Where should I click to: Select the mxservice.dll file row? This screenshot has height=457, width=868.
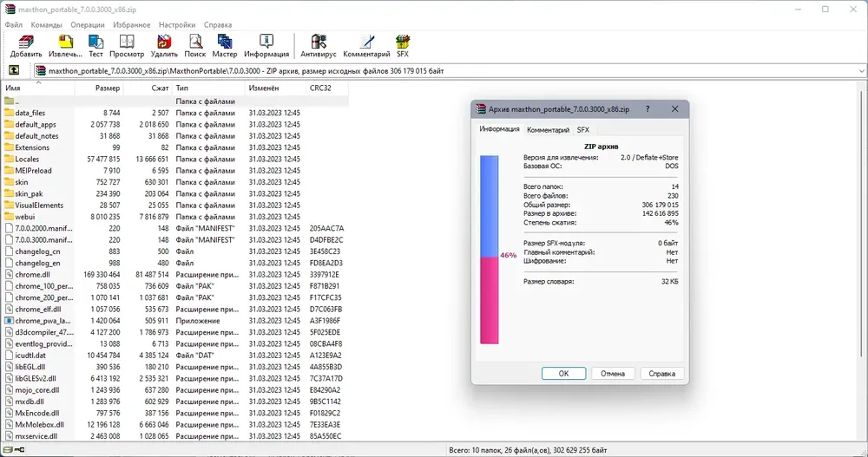[x=176, y=436]
